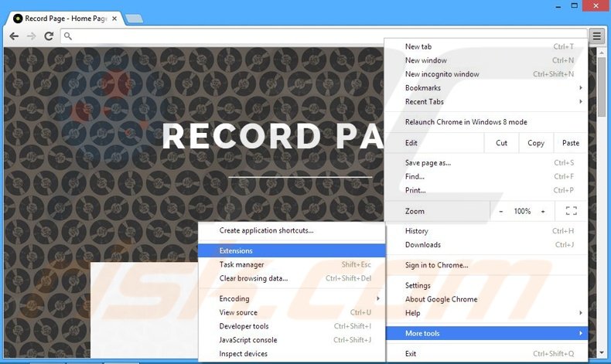Open Task manager from the submenu

(x=292, y=264)
